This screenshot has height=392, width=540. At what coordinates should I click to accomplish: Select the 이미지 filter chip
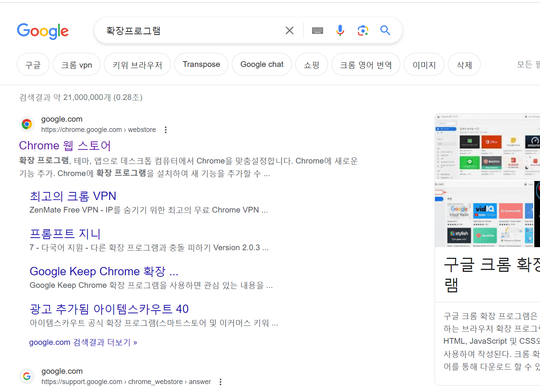pyautogui.click(x=424, y=65)
